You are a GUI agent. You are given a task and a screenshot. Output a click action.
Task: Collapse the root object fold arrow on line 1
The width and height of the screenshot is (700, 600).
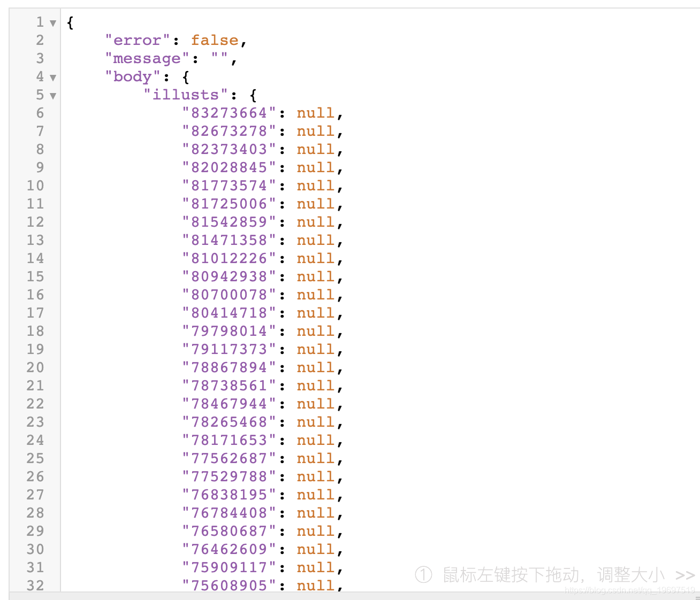click(52, 23)
